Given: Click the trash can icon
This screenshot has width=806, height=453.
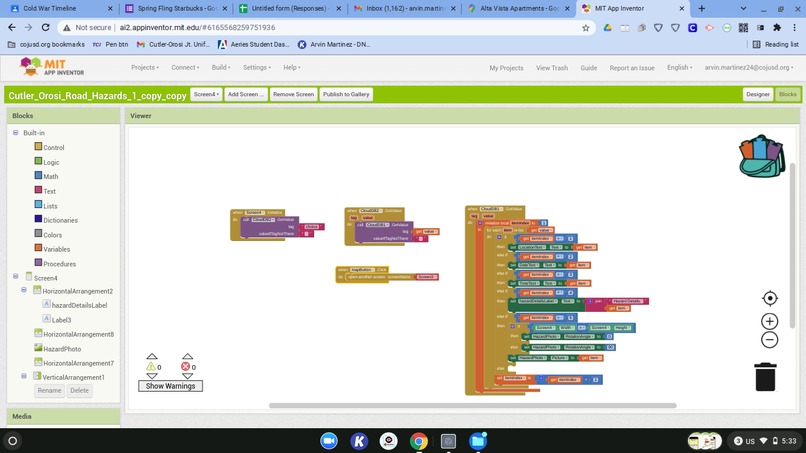Looking at the screenshot, I should click(765, 377).
